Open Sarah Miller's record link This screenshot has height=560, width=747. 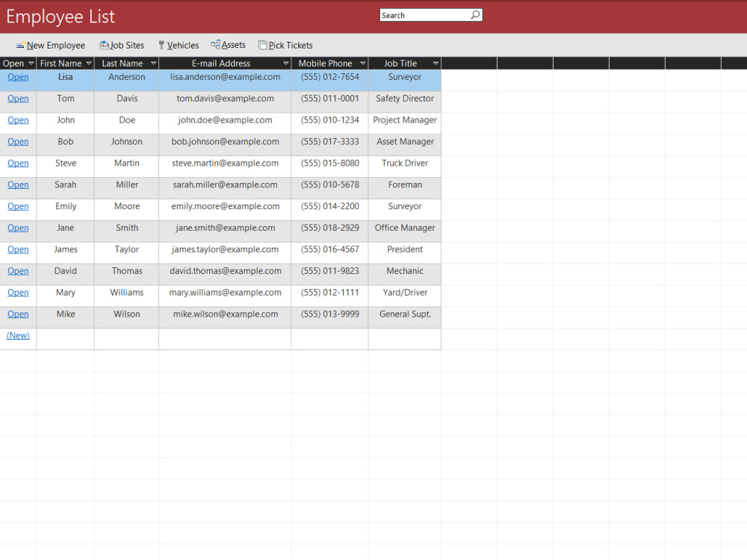tap(18, 184)
